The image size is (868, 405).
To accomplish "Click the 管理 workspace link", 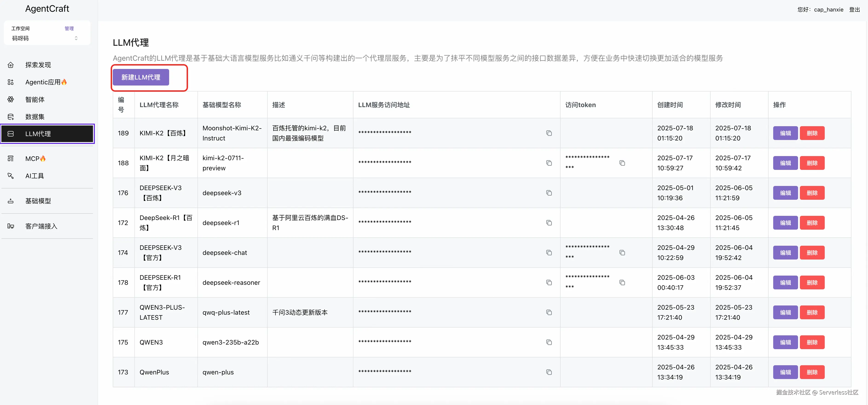I will [69, 29].
